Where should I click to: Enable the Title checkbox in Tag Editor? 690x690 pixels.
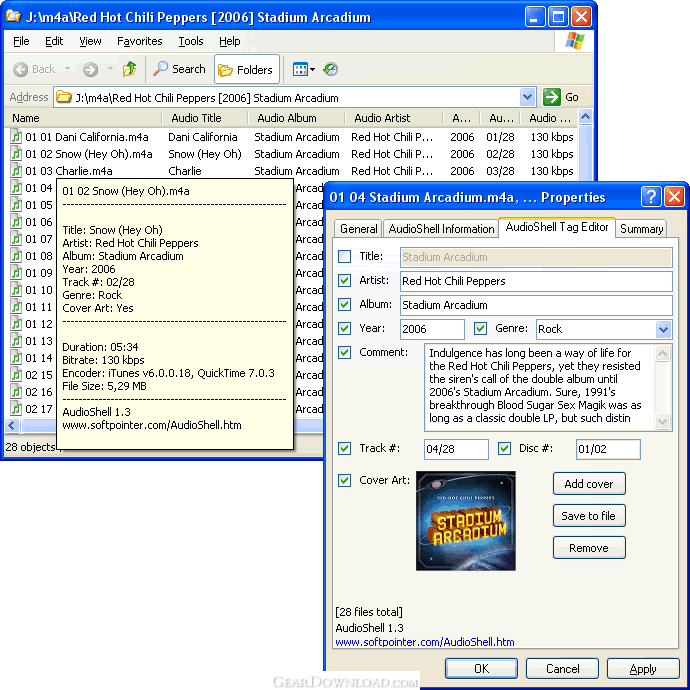pyautogui.click(x=345, y=257)
